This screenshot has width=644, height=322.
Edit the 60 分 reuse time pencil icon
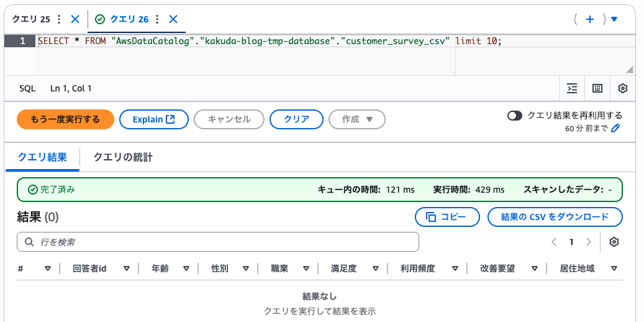coord(615,129)
